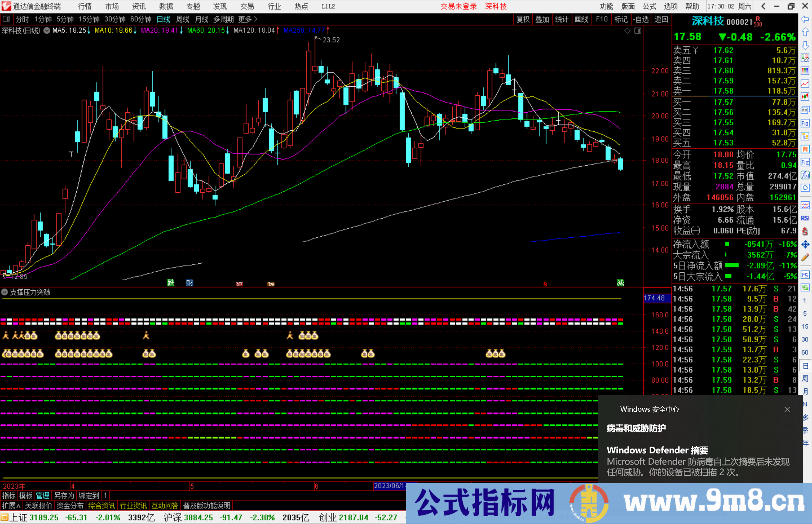Click the 复权 adjustment button
Image resolution: width=812 pixels, height=524 pixels.
(x=523, y=19)
